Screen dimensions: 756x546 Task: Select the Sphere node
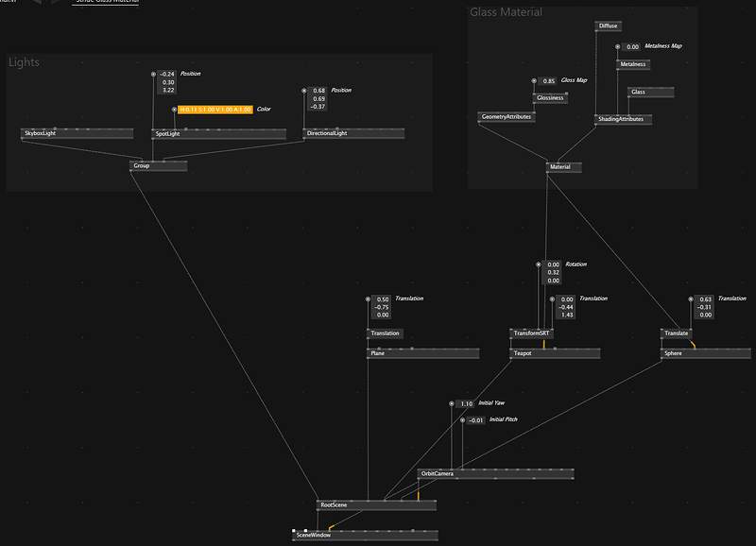point(705,353)
